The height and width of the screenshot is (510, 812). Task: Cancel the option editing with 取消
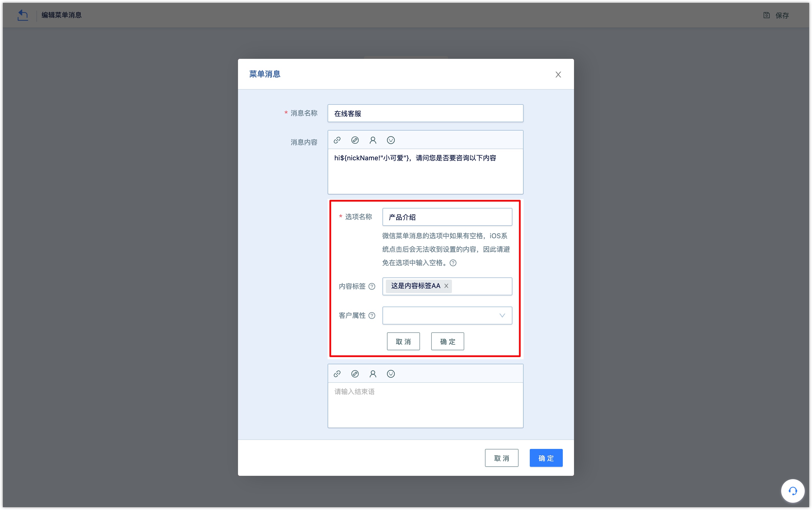pos(403,341)
